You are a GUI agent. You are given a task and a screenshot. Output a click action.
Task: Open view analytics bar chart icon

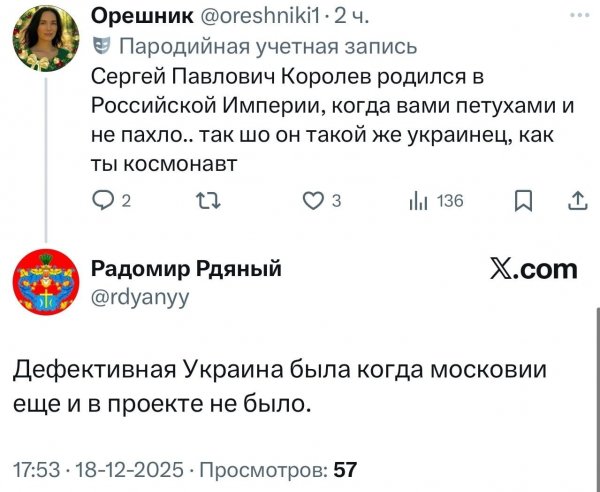[419, 201]
